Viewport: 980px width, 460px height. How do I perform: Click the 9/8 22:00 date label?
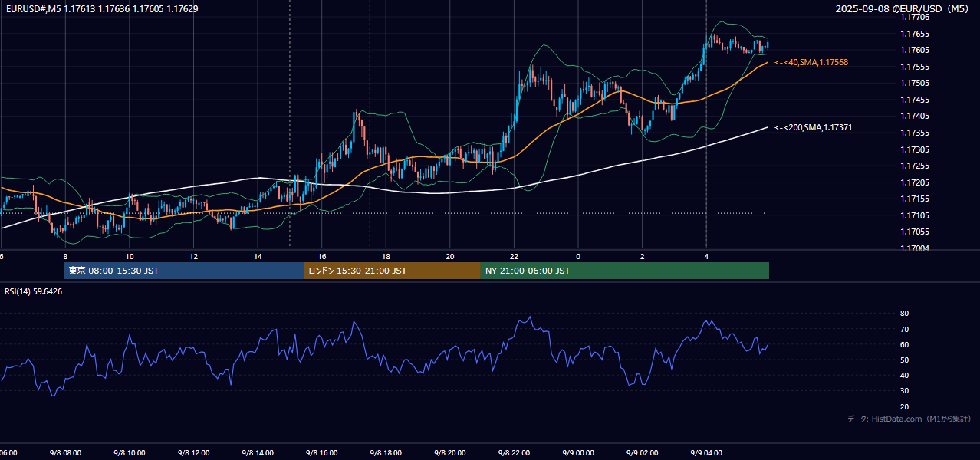click(514, 453)
